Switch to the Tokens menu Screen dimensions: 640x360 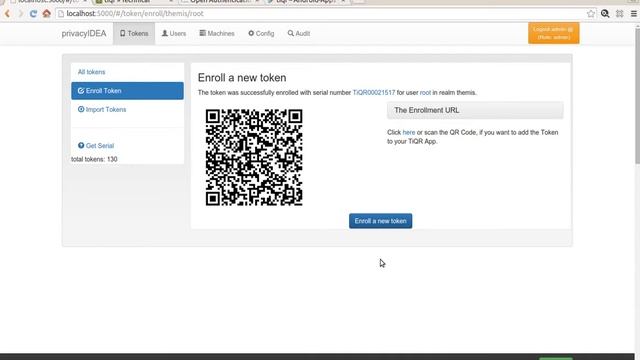[134, 33]
